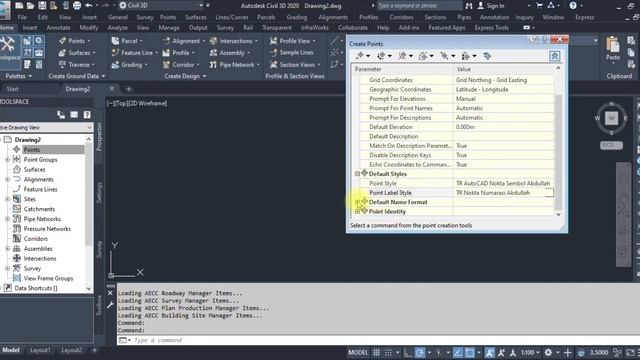Switch to the Drawing2 file tab
The image size is (640, 360).
pyautogui.click(x=78, y=89)
